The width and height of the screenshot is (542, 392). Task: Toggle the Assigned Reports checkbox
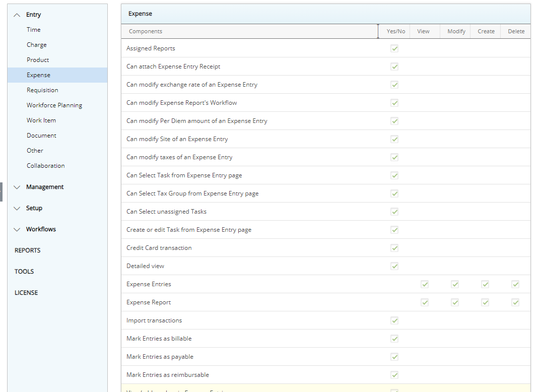394,48
